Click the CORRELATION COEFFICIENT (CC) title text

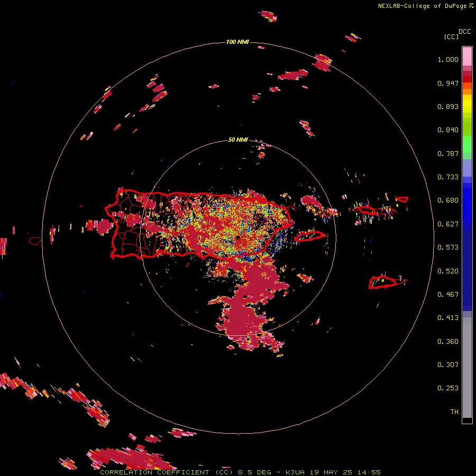167,472
